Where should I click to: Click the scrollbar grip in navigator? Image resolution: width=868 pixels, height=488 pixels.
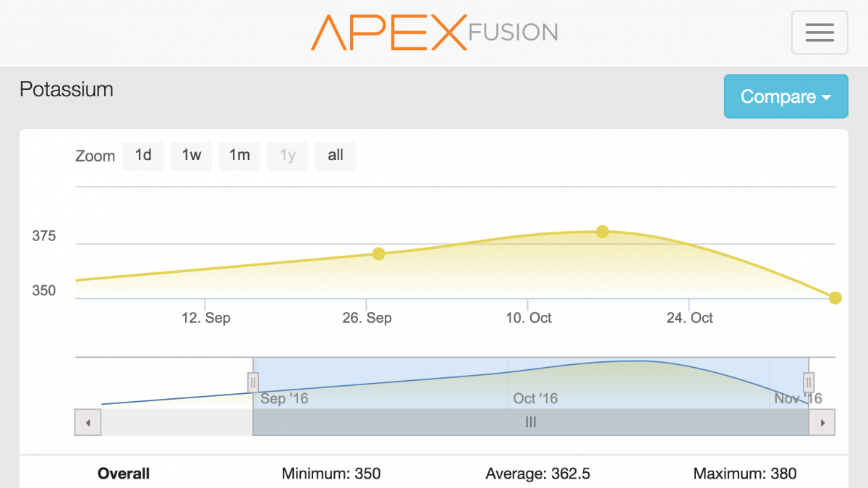[x=531, y=422]
